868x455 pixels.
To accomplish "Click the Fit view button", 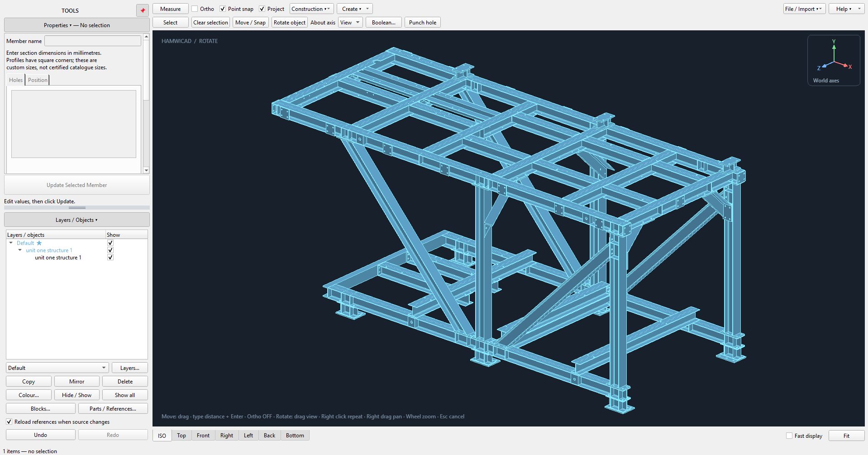I will 847,436.
